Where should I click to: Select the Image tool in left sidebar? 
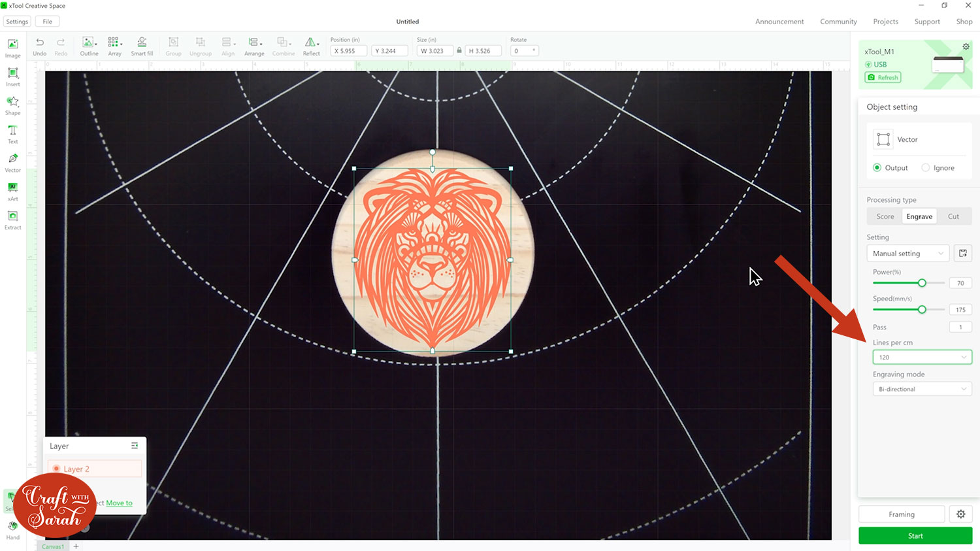tap(12, 48)
